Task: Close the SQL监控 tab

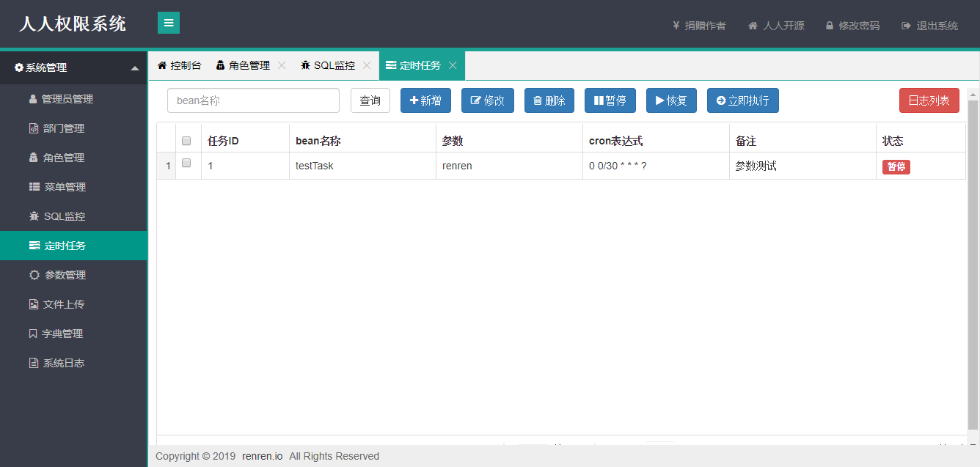Action: coord(367,65)
